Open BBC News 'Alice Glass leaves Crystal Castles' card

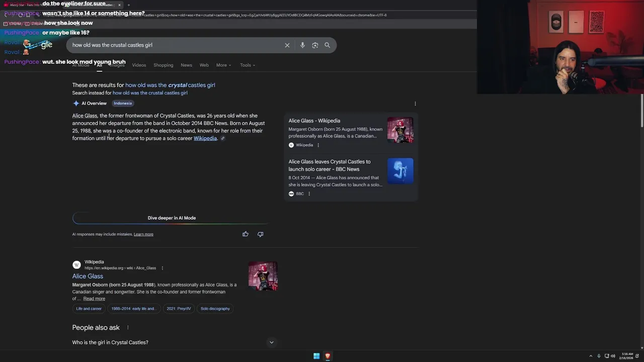click(330, 165)
